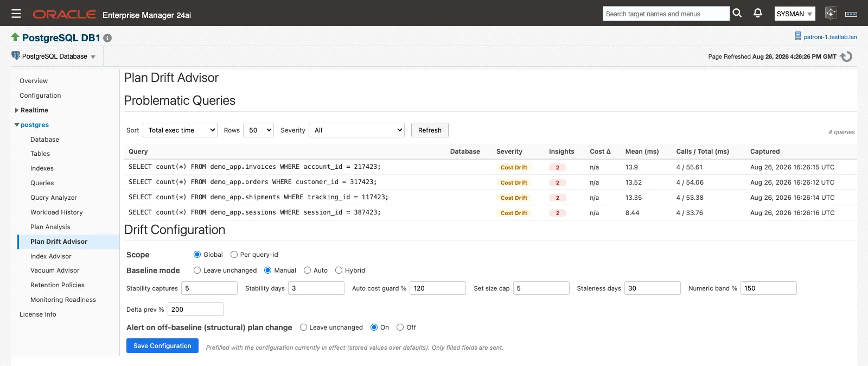Collapse the postgres tree node
The width and height of the screenshot is (868, 366).
coord(17,125)
